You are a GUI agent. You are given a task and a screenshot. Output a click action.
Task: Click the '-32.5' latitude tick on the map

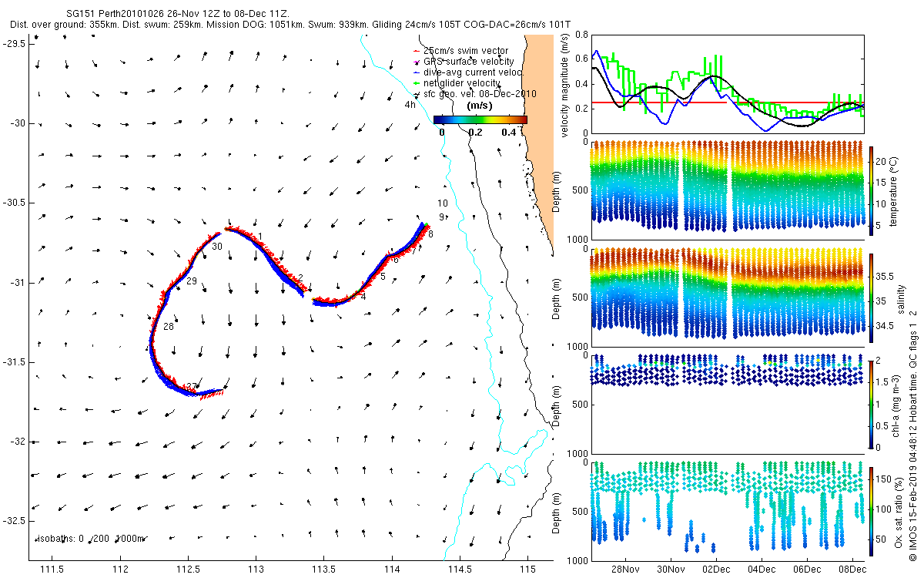tap(14, 522)
